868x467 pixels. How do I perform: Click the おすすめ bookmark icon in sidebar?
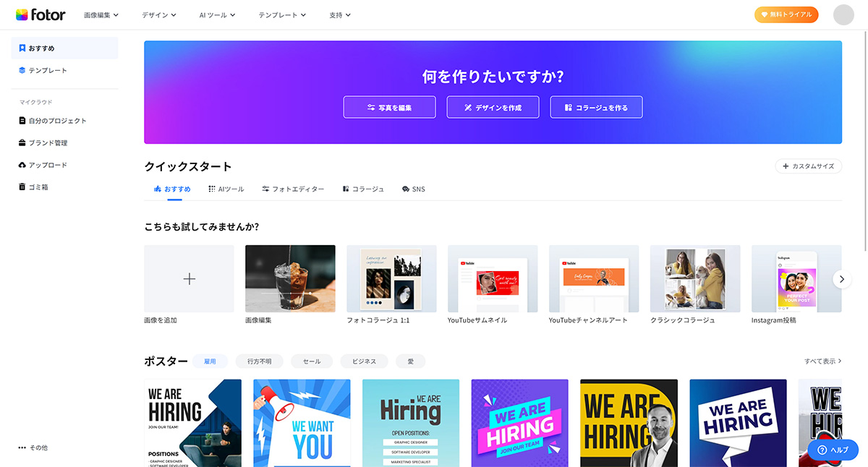click(x=22, y=48)
